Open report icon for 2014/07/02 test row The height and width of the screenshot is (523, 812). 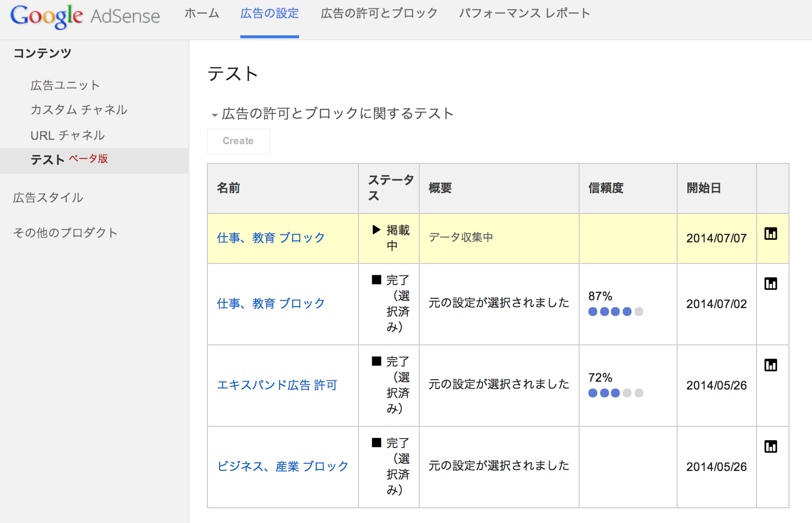point(770,284)
